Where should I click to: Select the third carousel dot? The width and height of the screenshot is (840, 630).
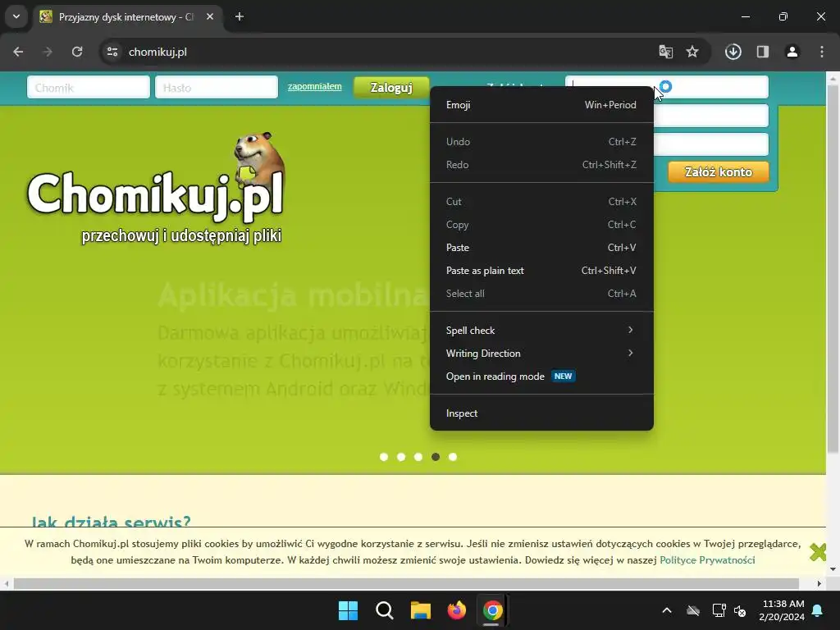tap(418, 457)
